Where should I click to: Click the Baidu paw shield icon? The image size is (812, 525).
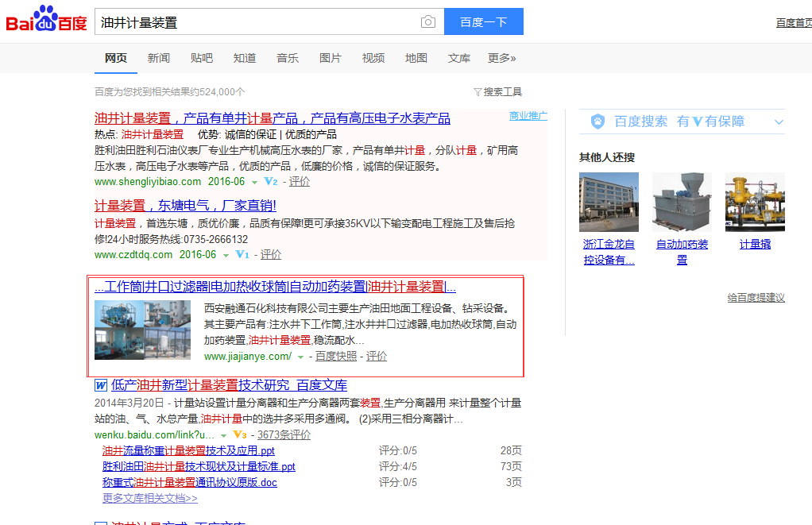[597, 122]
